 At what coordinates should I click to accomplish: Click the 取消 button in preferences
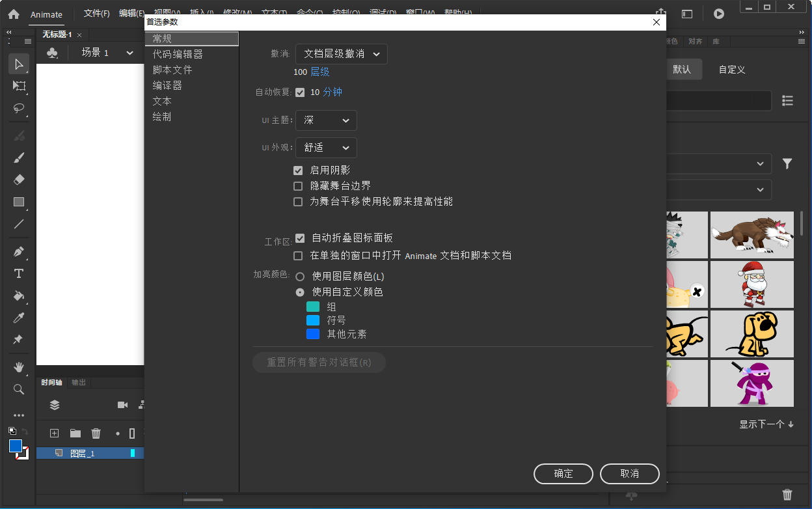629,474
